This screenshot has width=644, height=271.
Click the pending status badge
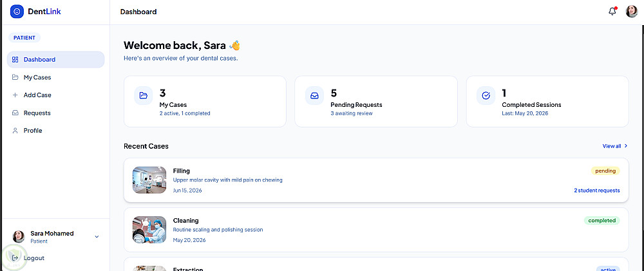coord(605,171)
